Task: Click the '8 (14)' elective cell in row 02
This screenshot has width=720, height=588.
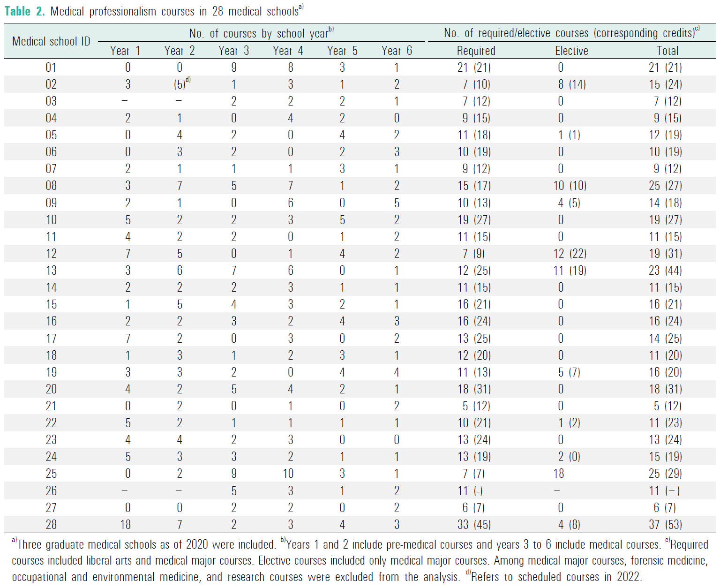Action: [572, 84]
